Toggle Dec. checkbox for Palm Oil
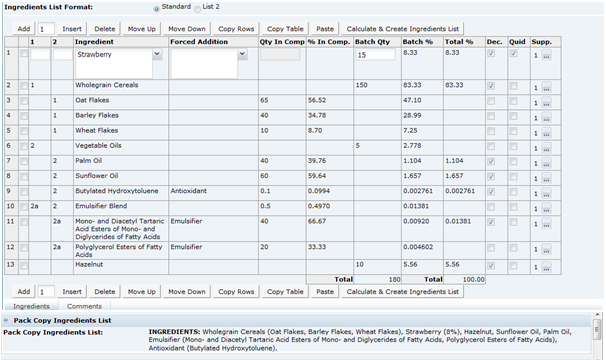606x360 pixels. click(x=491, y=161)
